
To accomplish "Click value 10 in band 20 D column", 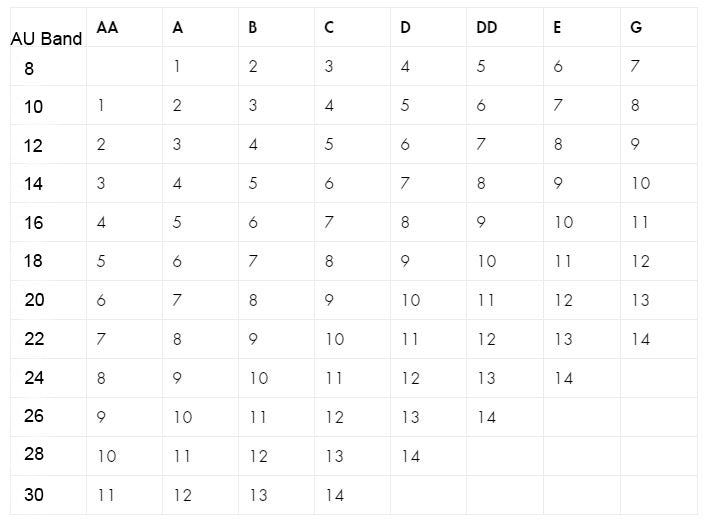I will (x=410, y=300).
